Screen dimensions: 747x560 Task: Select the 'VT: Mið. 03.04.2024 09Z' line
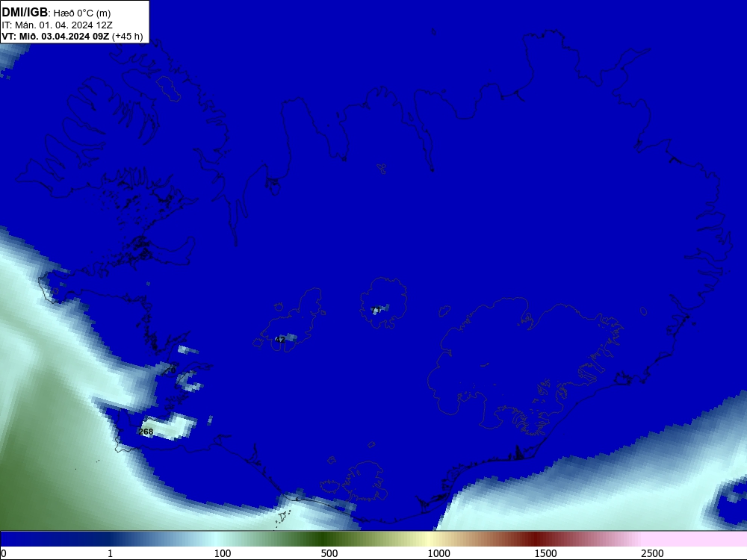click(55, 37)
